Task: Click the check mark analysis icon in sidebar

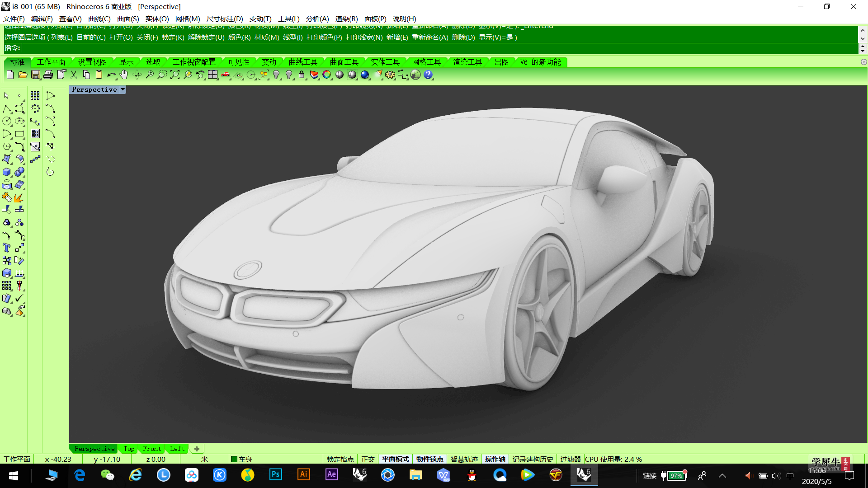Action: point(19,299)
